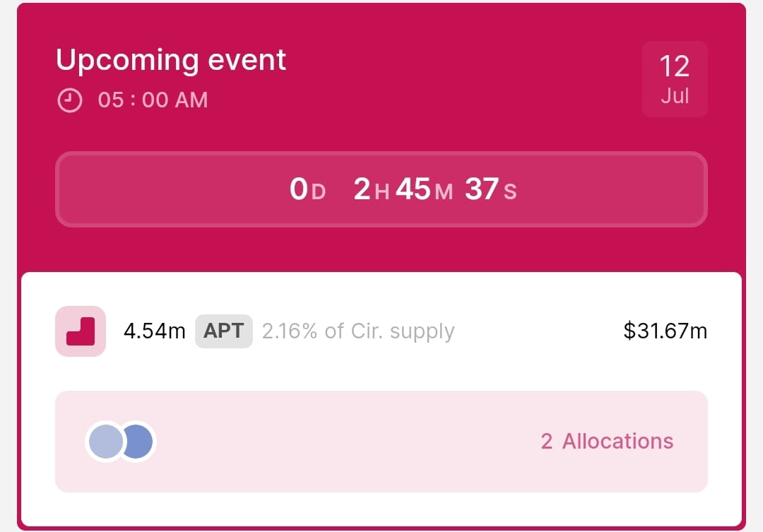Click the overlapping allocation avatars icon

[122, 441]
